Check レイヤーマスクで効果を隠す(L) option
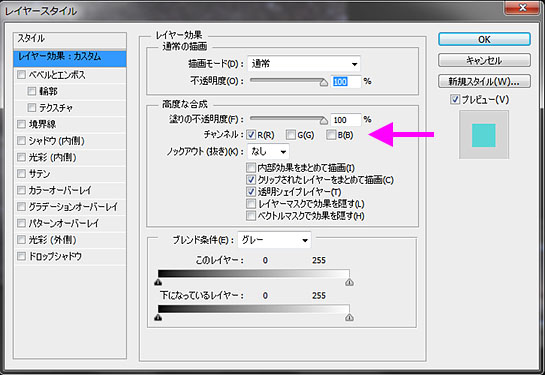 (251, 204)
